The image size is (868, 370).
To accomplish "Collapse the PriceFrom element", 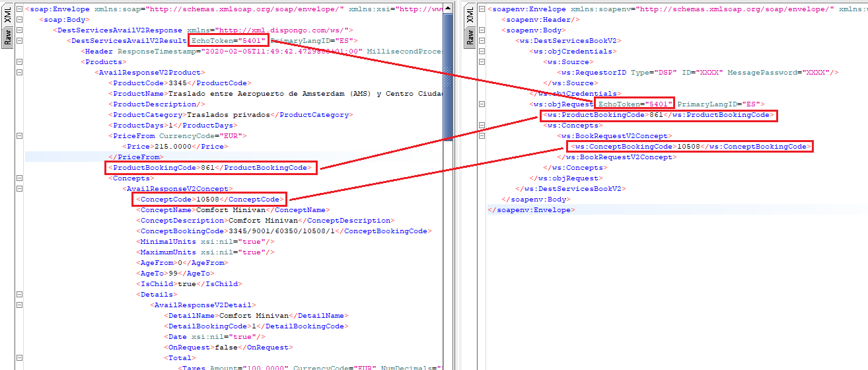I will click(x=19, y=136).
